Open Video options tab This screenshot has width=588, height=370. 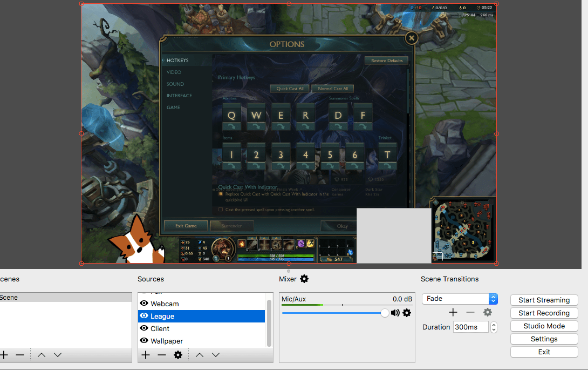pyautogui.click(x=174, y=72)
